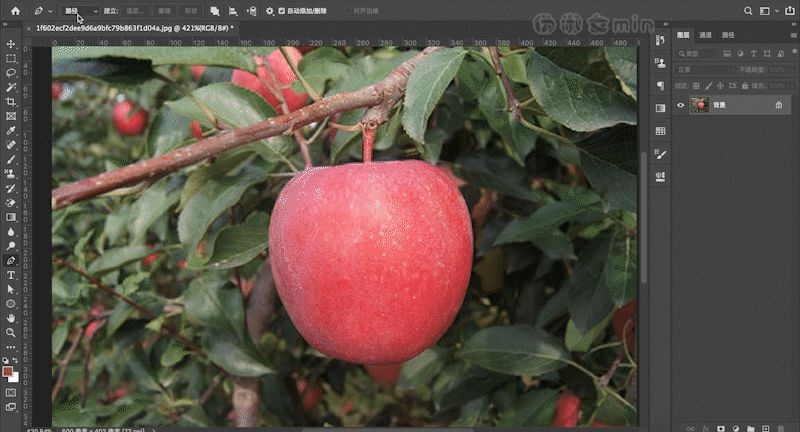Select the Magic Wand tool

pyautogui.click(x=11, y=87)
